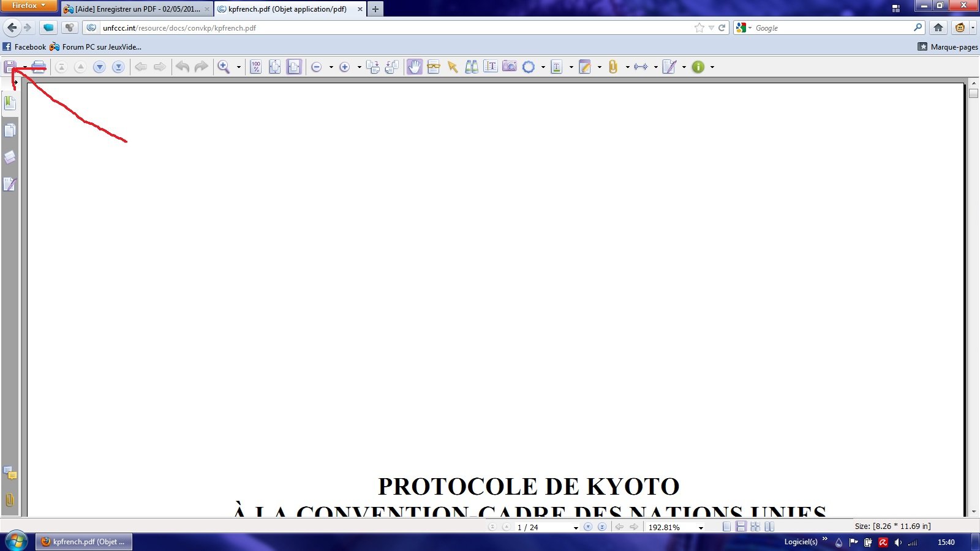Open the orange Firefox menu button
Screen dimensions: 980x551
point(29,6)
